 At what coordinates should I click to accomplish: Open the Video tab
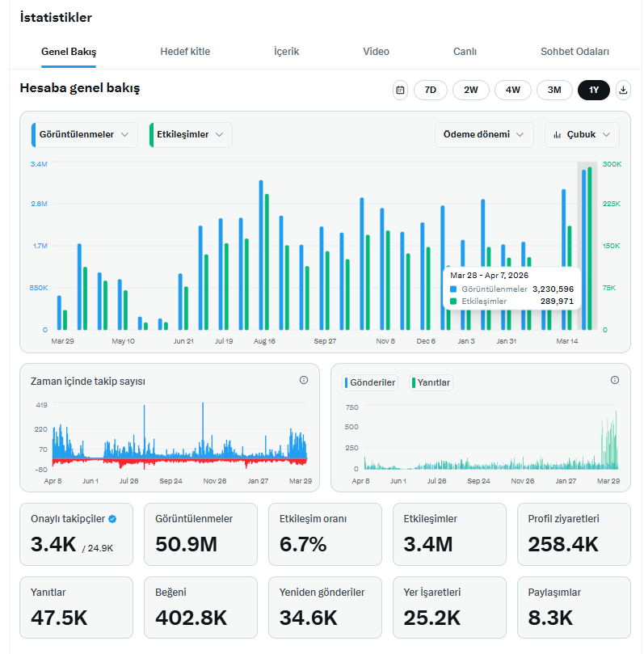[x=376, y=52]
